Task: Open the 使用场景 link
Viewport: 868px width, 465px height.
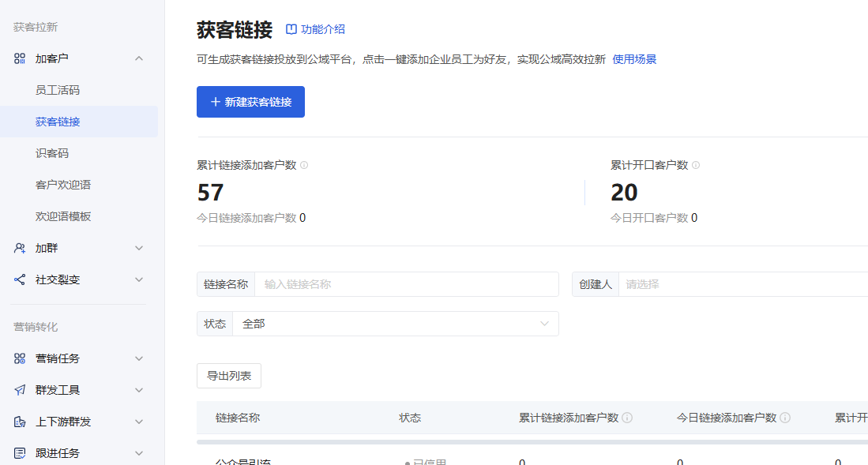Action: point(634,59)
